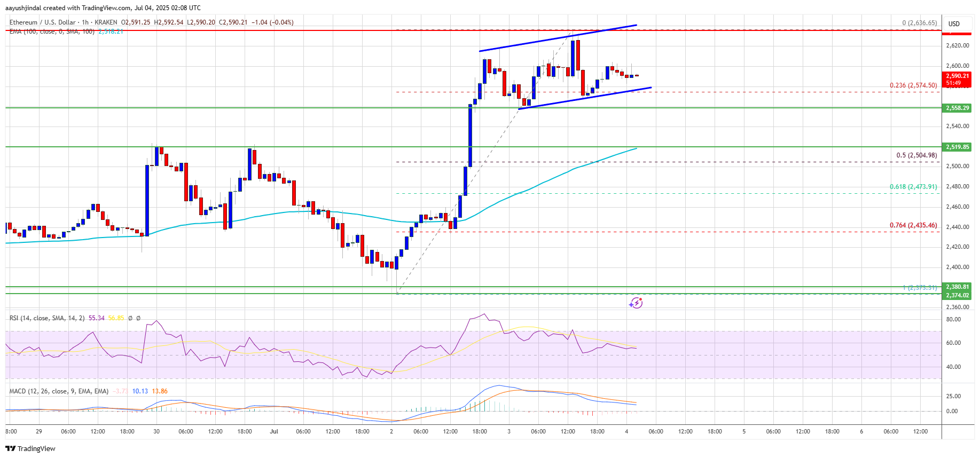Click the RSI value 55.34 in legend

pyautogui.click(x=97, y=318)
